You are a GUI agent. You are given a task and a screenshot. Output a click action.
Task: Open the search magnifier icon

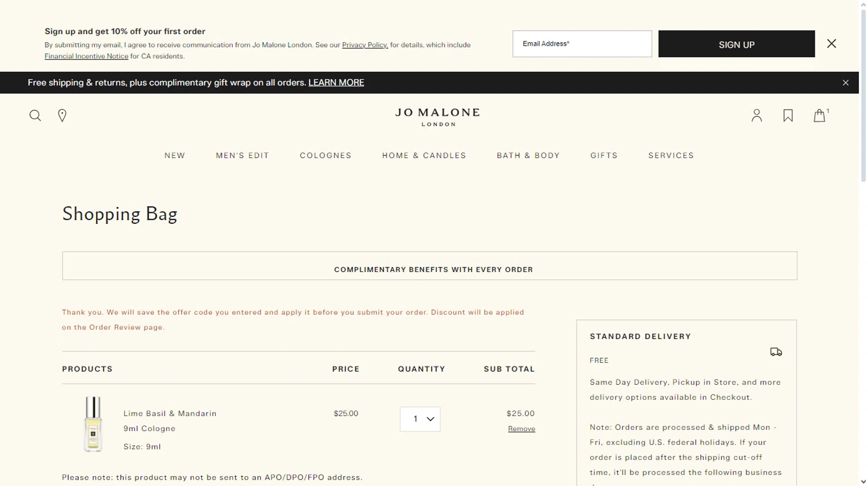coord(35,116)
